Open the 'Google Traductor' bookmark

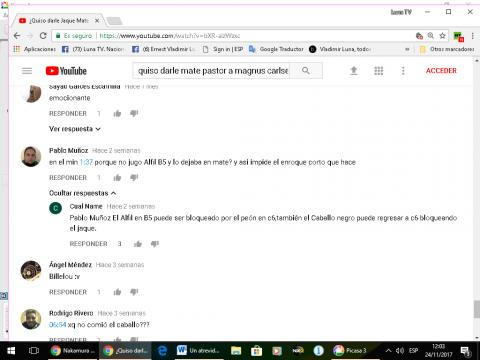[x=276, y=49]
